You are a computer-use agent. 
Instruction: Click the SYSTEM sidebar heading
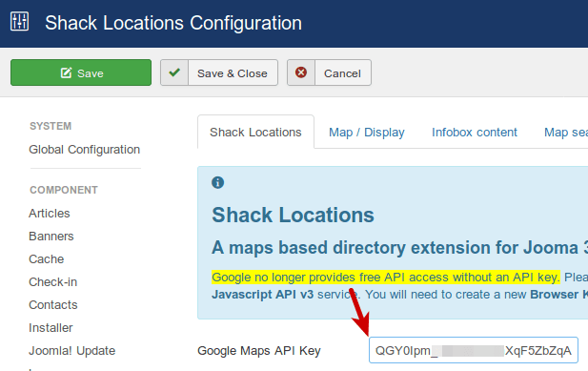[51, 126]
